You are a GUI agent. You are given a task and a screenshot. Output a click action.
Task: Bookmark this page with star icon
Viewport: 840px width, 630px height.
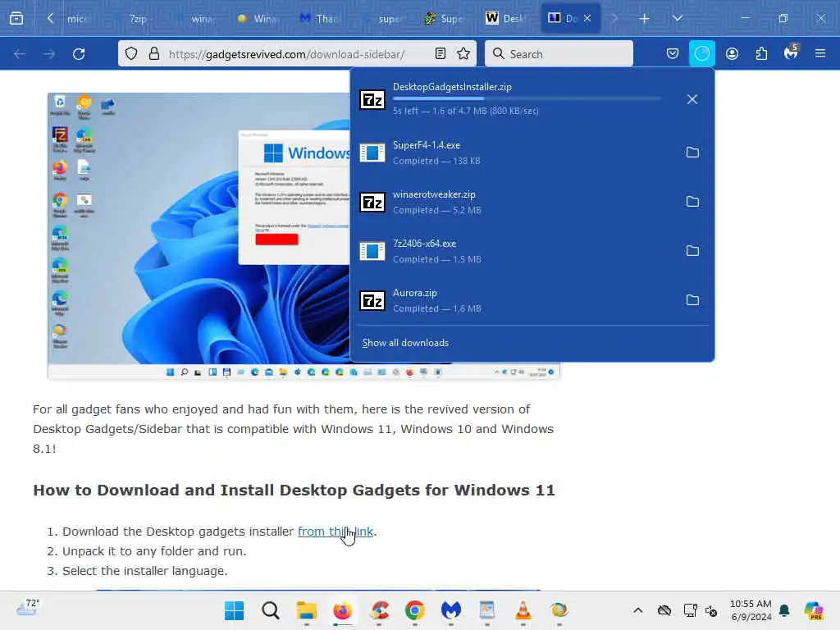(x=463, y=53)
